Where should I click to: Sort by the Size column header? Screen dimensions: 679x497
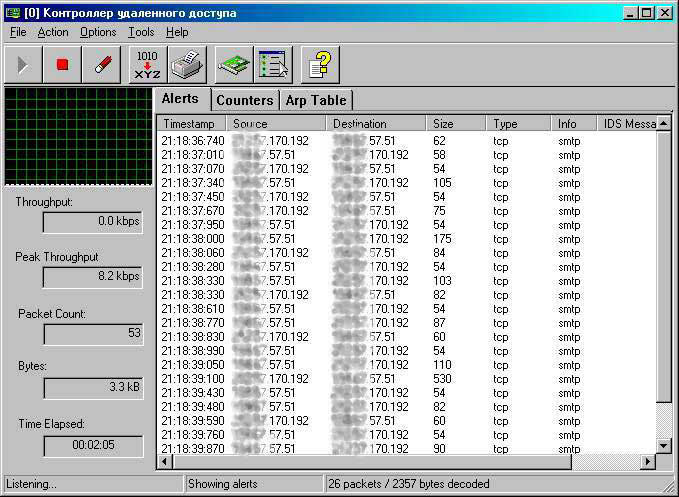456,124
